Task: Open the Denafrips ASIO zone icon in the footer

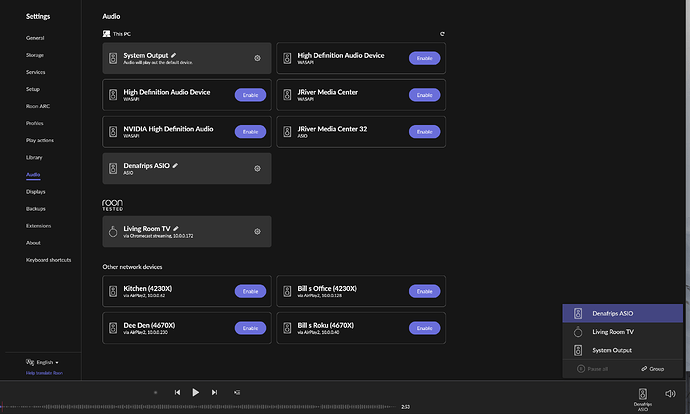Action: [642, 393]
